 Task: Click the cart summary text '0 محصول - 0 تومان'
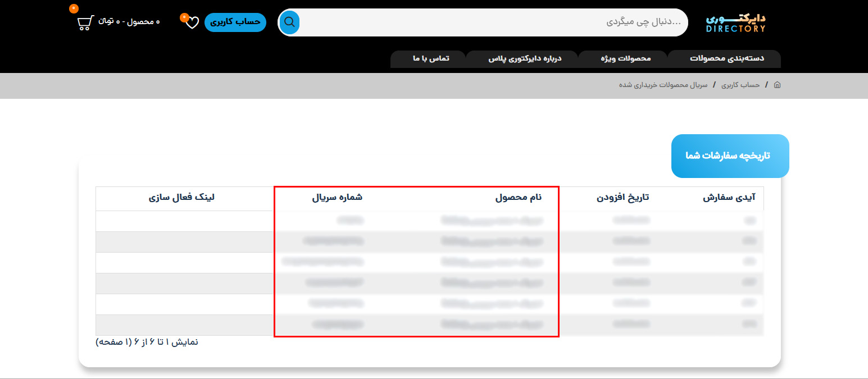coord(129,21)
